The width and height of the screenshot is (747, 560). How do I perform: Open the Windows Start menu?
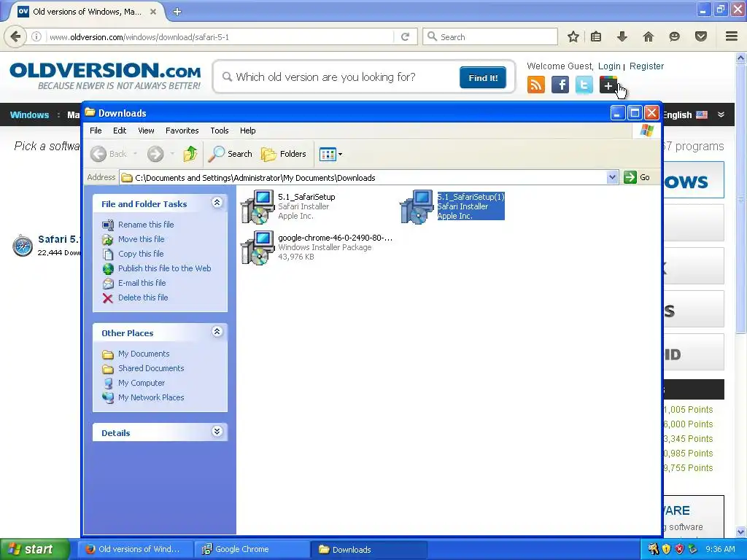point(34,549)
